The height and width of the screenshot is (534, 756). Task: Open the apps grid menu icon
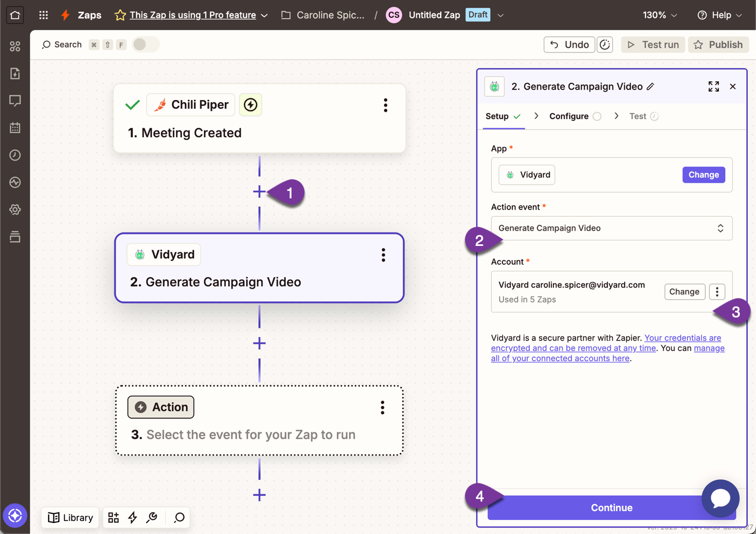(x=44, y=15)
